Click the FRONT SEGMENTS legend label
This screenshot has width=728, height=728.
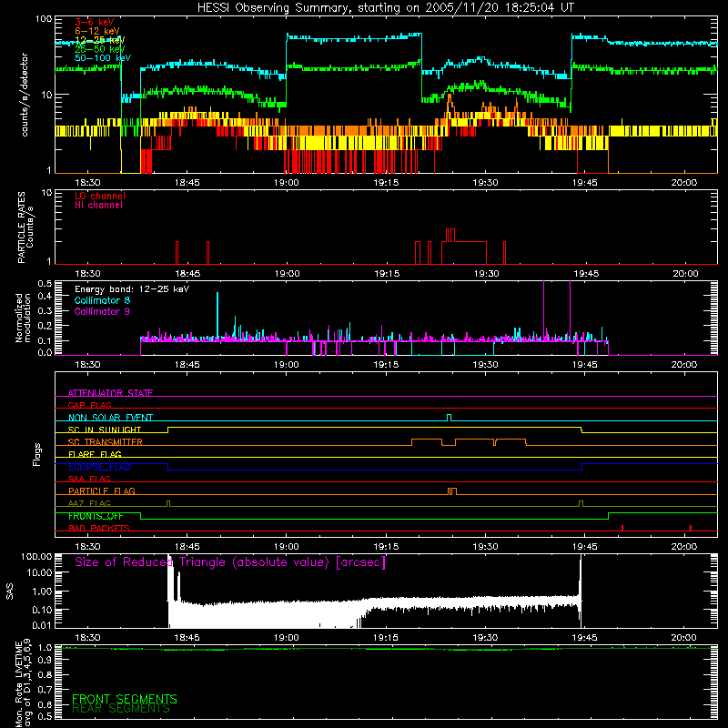125,699
